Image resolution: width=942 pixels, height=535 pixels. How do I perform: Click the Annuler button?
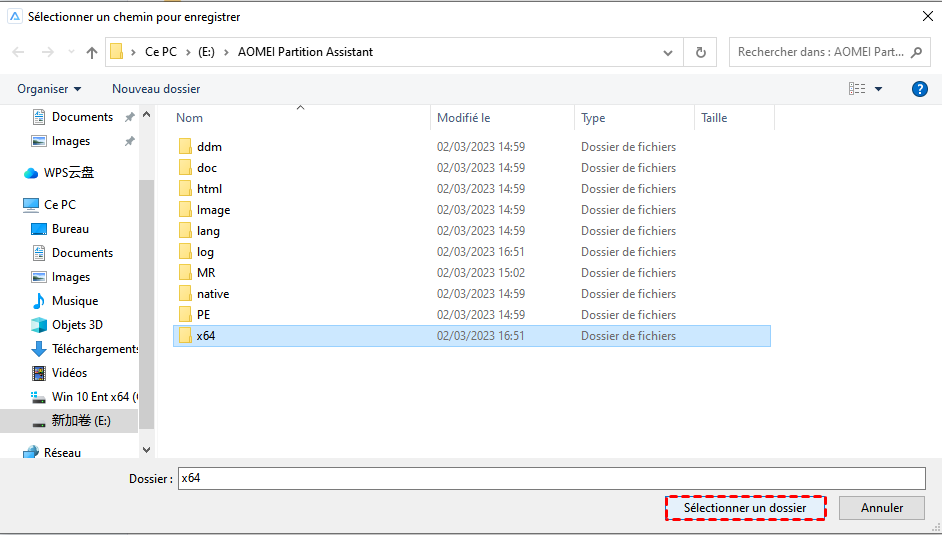coord(883,508)
